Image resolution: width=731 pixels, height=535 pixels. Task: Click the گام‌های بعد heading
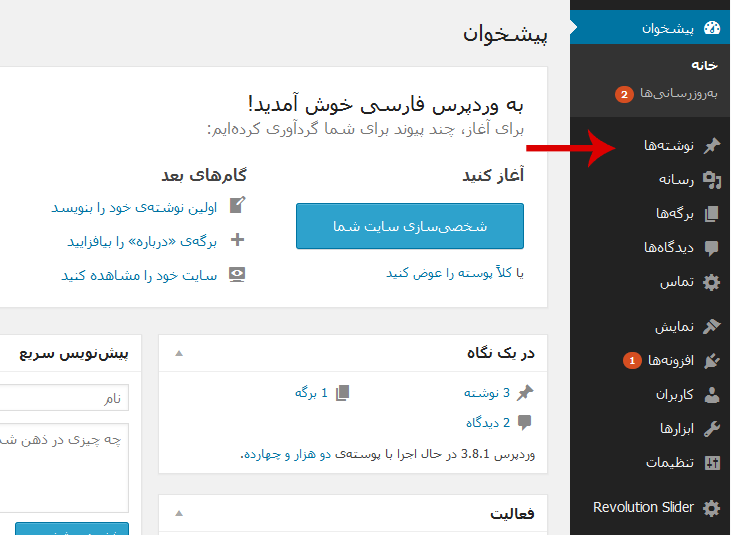tap(204, 175)
